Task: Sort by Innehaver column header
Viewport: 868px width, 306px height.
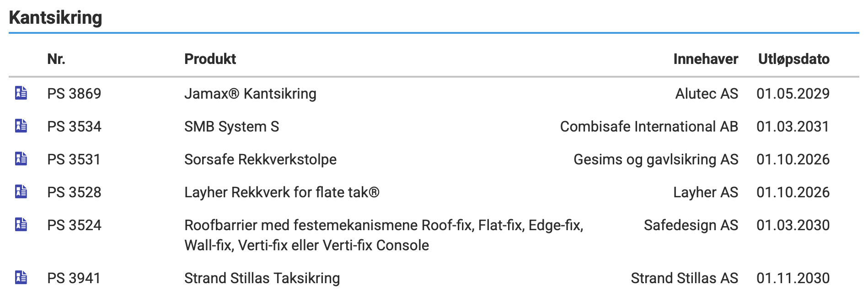Action: (706, 59)
